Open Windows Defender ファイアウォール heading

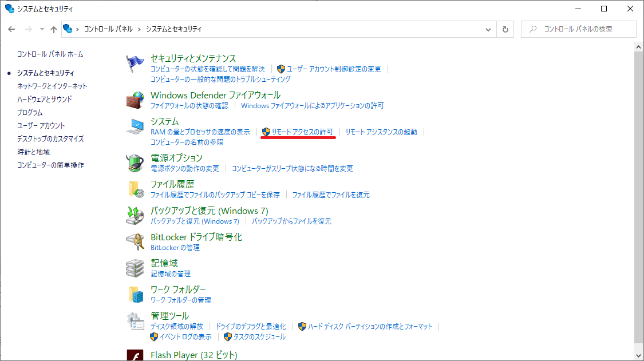coord(216,96)
